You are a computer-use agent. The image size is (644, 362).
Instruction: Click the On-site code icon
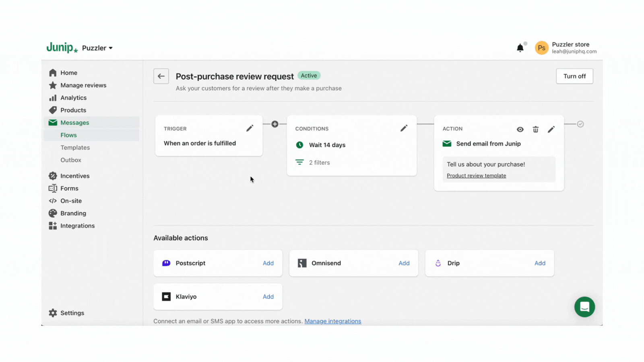click(x=53, y=201)
